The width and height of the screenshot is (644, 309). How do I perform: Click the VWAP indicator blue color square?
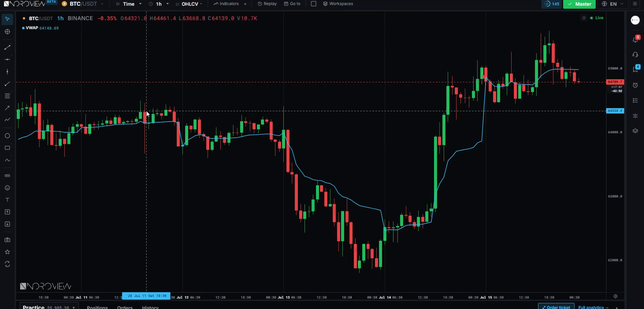pyautogui.click(x=23, y=28)
